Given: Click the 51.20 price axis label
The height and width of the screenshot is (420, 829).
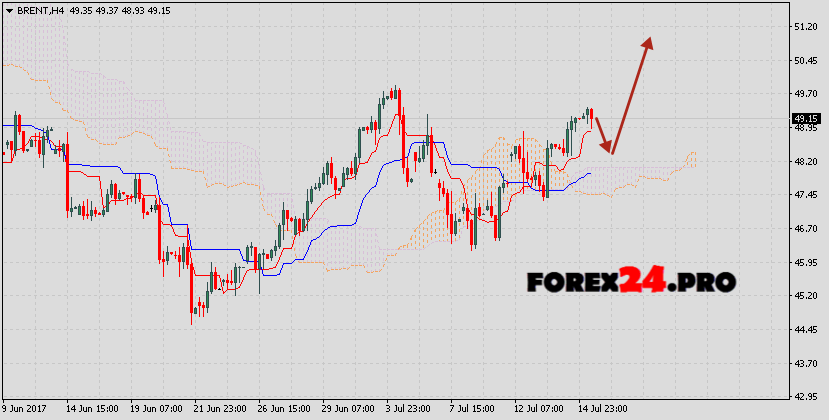Looking at the screenshot, I should click(x=806, y=27).
